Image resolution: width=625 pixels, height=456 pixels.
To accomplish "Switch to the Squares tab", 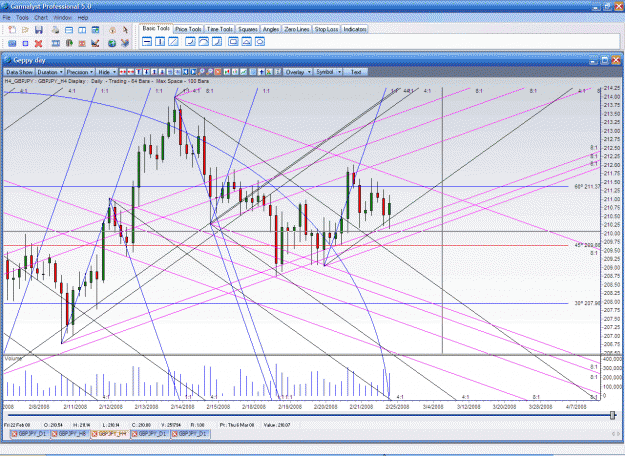I will (248, 29).
